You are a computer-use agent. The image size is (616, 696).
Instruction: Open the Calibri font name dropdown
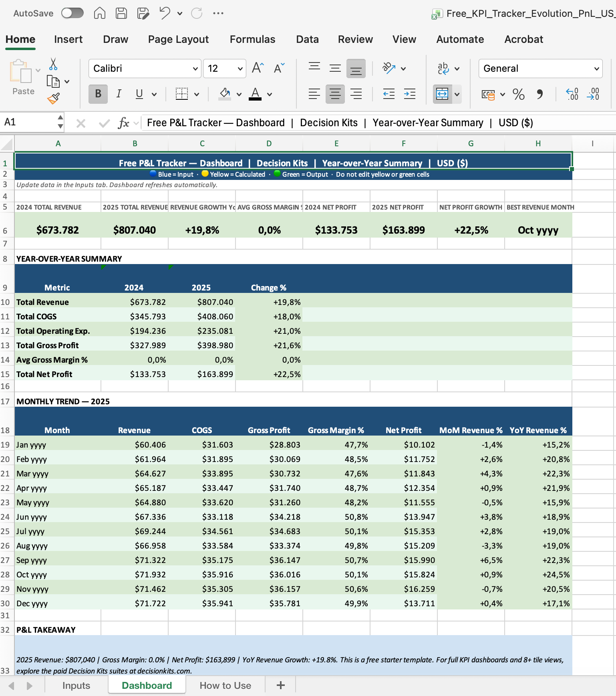point(195,69)
